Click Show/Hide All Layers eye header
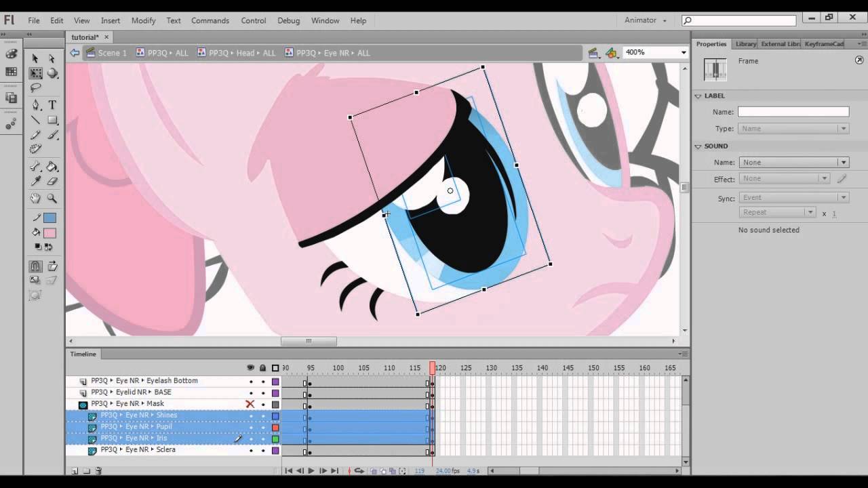 click(250, 368)
